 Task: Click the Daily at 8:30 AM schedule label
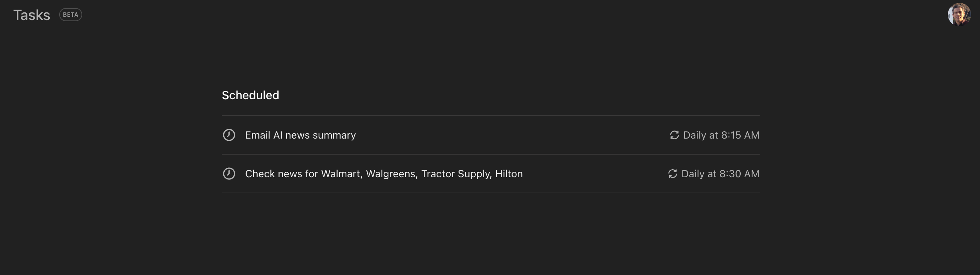point(720,174)
